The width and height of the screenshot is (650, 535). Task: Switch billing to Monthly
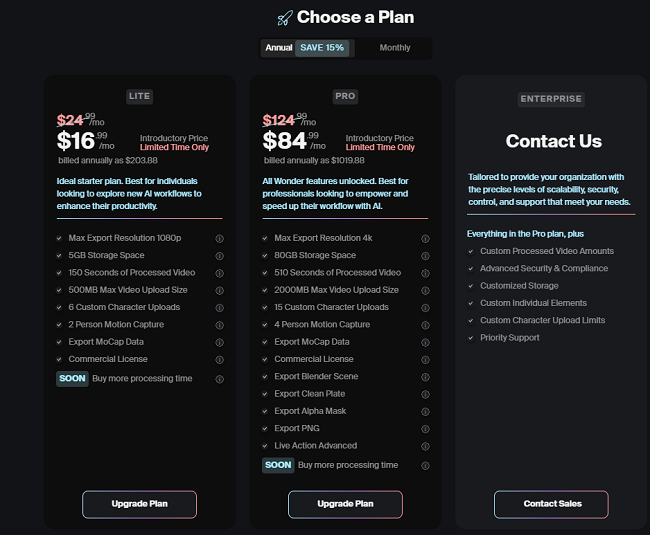[395, 48]
